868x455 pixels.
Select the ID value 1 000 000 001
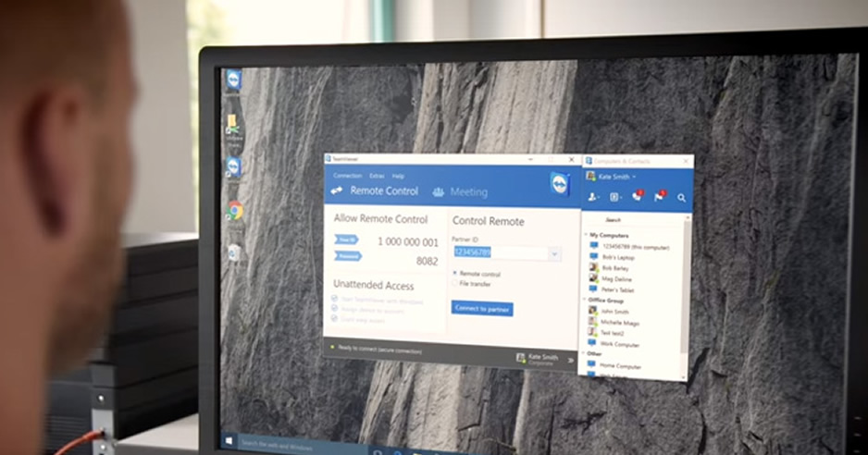(x=407, y=242)
